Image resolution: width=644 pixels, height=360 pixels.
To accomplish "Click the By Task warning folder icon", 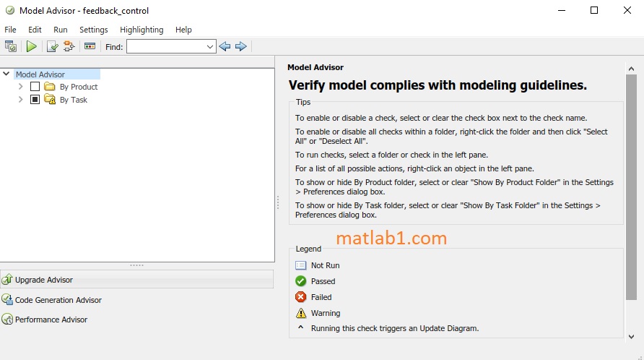I will [50, 100].
